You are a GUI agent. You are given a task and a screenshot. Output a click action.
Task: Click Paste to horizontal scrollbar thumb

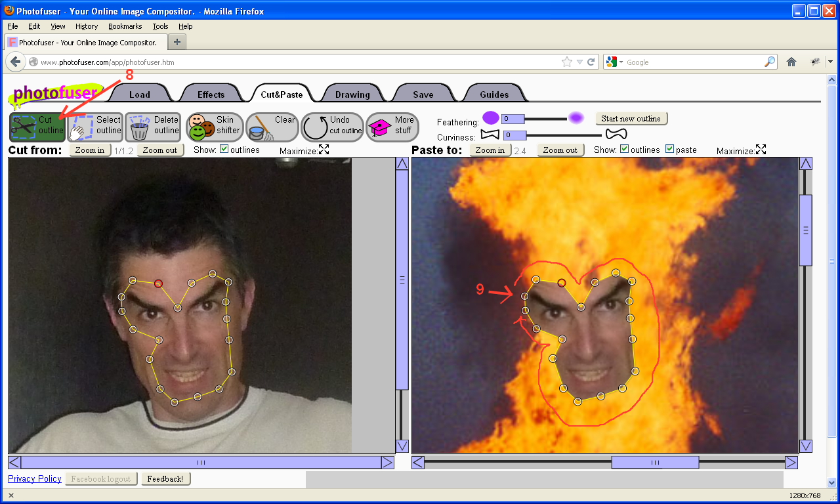(x=655, y=463)
